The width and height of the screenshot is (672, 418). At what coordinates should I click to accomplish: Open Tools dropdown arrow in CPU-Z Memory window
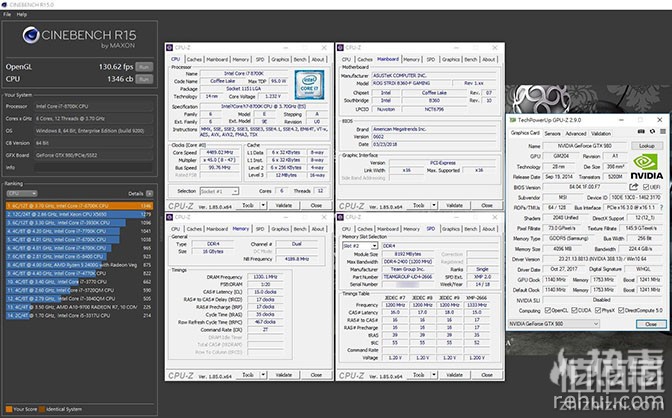[x=263, y=375]
